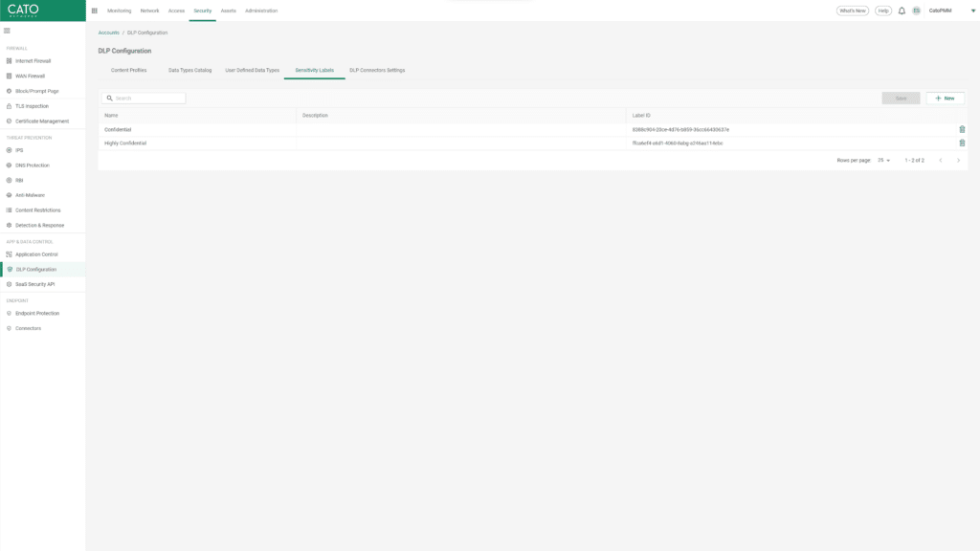Image resolution: width=980 pixels, height=551 pixels.
Task: Select SaaS Security API in sidebar
Action: coord(35,284)
